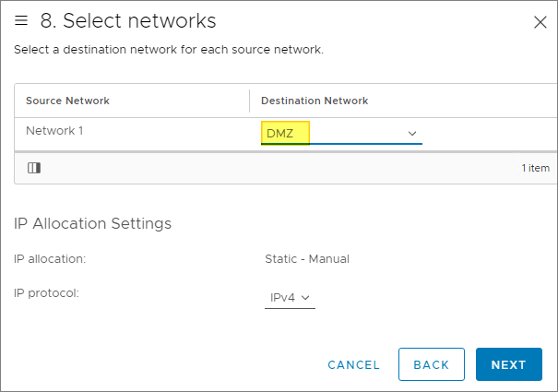The image size is (558, 392).
Task: Go BACK to the previous step
Action: click(x=431, y=364)
